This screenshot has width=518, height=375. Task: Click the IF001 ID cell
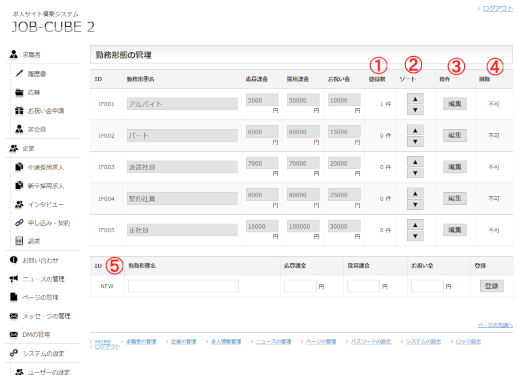click(x=106, y=104)
